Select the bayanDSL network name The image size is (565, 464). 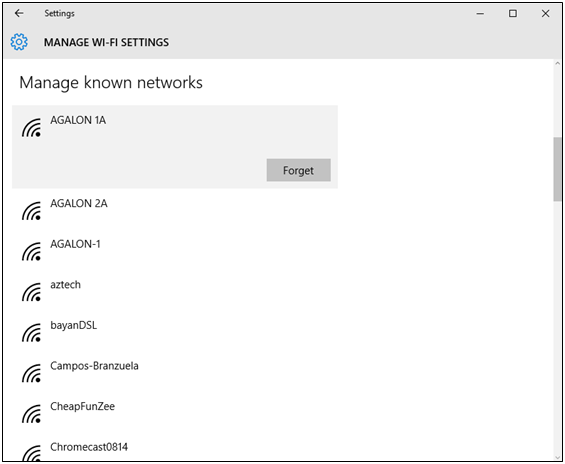point(74,325)
